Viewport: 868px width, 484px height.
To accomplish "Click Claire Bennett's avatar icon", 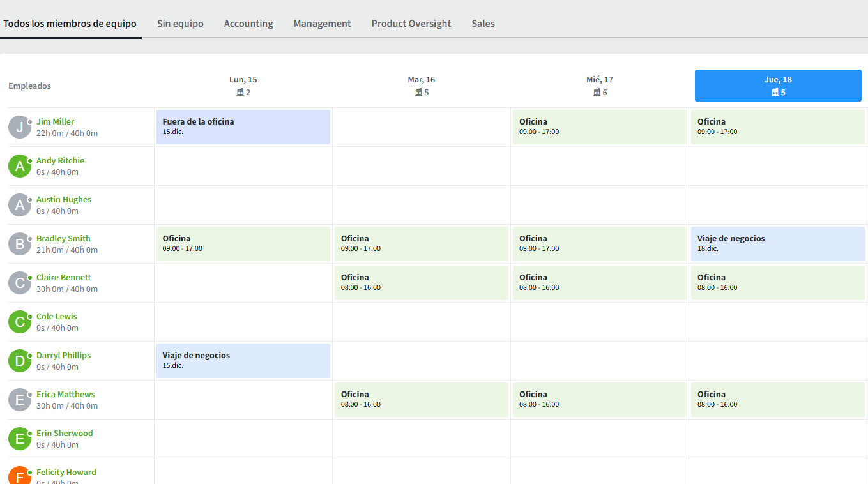I will click(x=20, y=283).
